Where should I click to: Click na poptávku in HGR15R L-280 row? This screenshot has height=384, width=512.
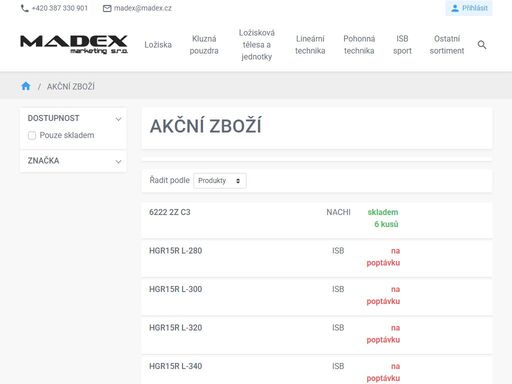[x=383, y=257]
